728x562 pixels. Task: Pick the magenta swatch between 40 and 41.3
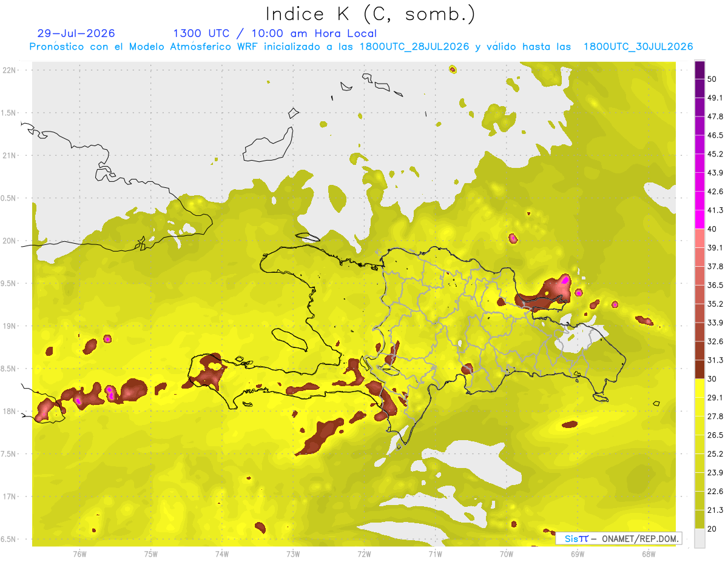(x=699, y=219)
